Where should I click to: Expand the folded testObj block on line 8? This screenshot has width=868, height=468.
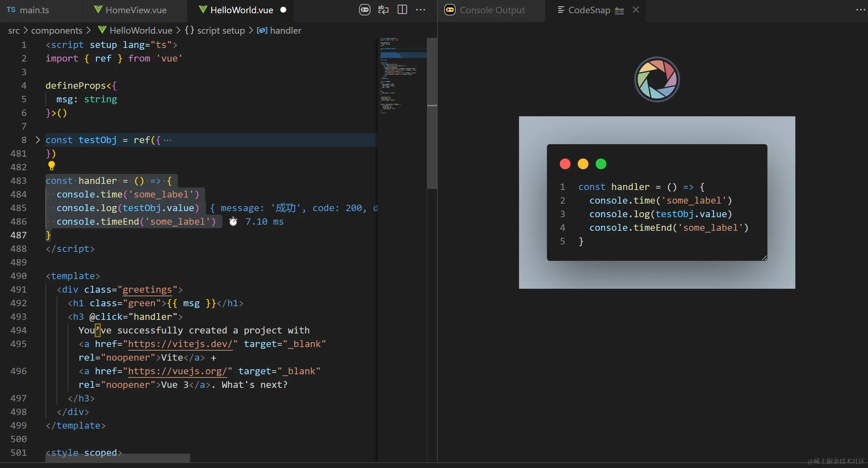38,140
